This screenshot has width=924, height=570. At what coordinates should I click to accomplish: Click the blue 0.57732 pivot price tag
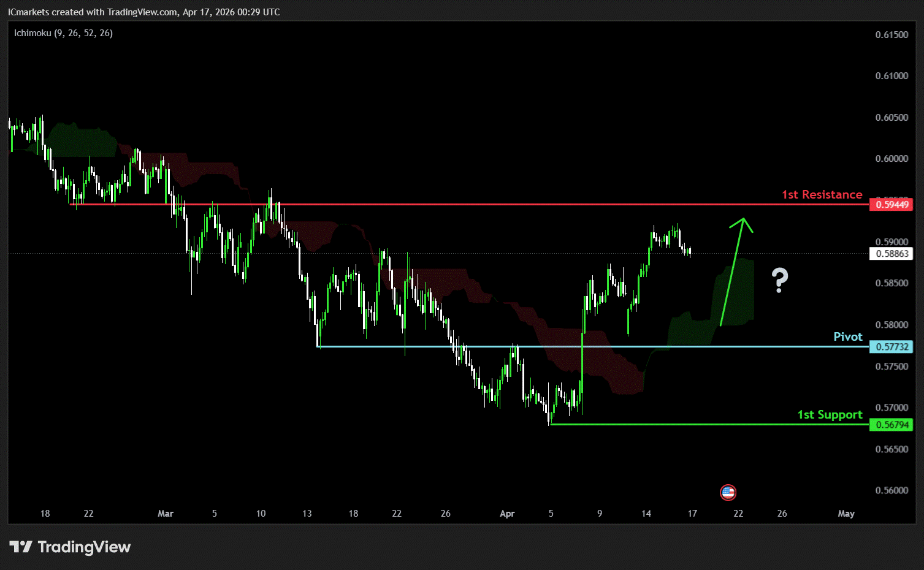[891, 347]
